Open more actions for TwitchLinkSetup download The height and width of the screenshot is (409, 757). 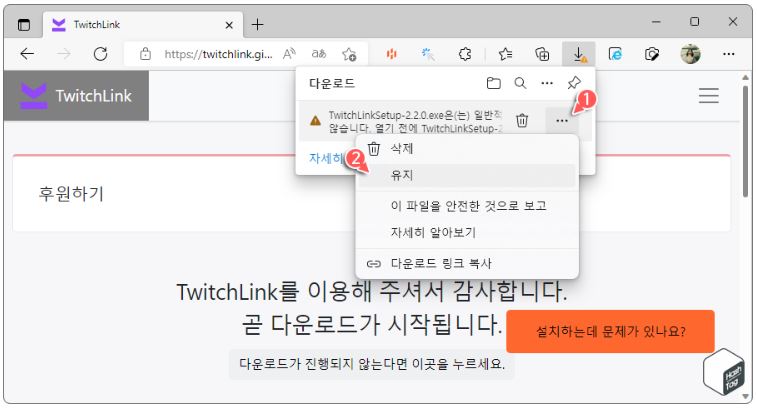[x=562, y=120]
